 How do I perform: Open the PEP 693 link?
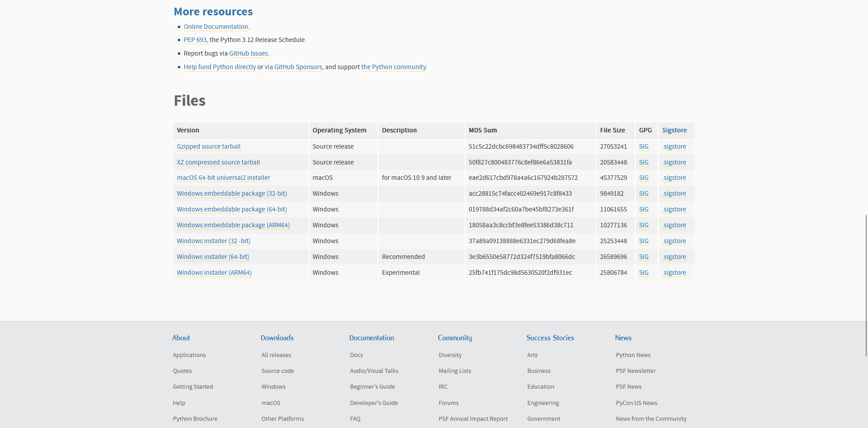click(195, 40)
